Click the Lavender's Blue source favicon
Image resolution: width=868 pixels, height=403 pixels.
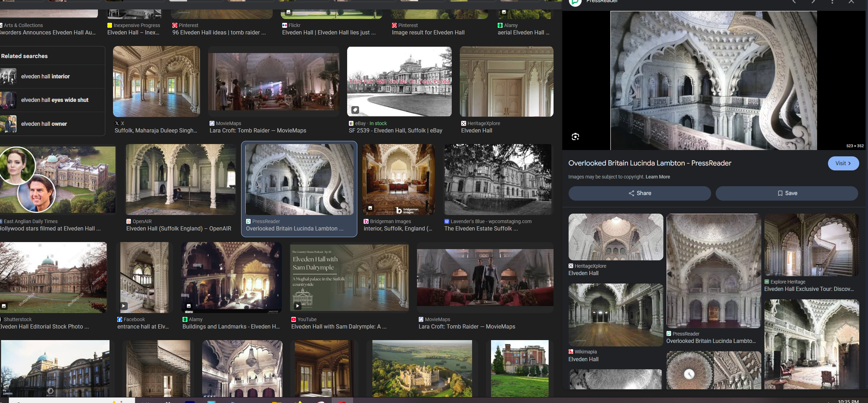point(447,221)
